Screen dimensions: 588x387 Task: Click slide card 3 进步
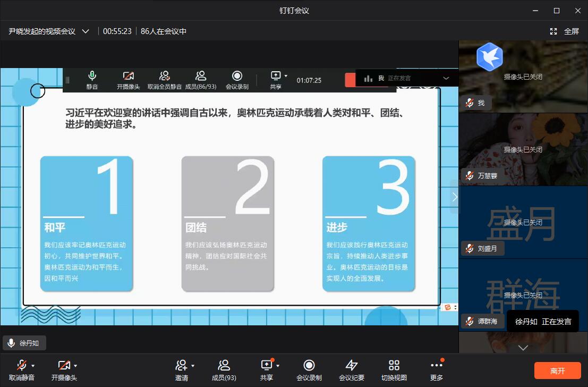tap(369, 224)
